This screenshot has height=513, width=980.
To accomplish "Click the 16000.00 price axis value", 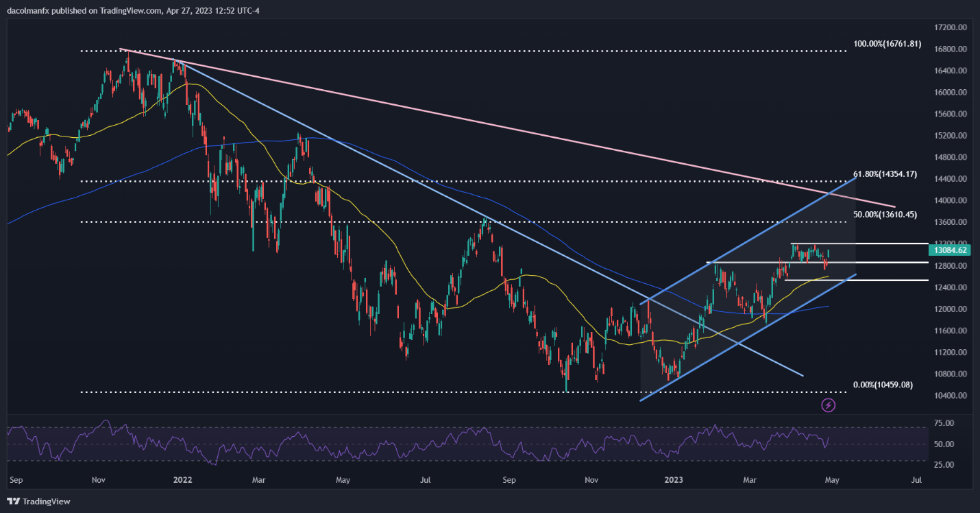I will point(951,93).
